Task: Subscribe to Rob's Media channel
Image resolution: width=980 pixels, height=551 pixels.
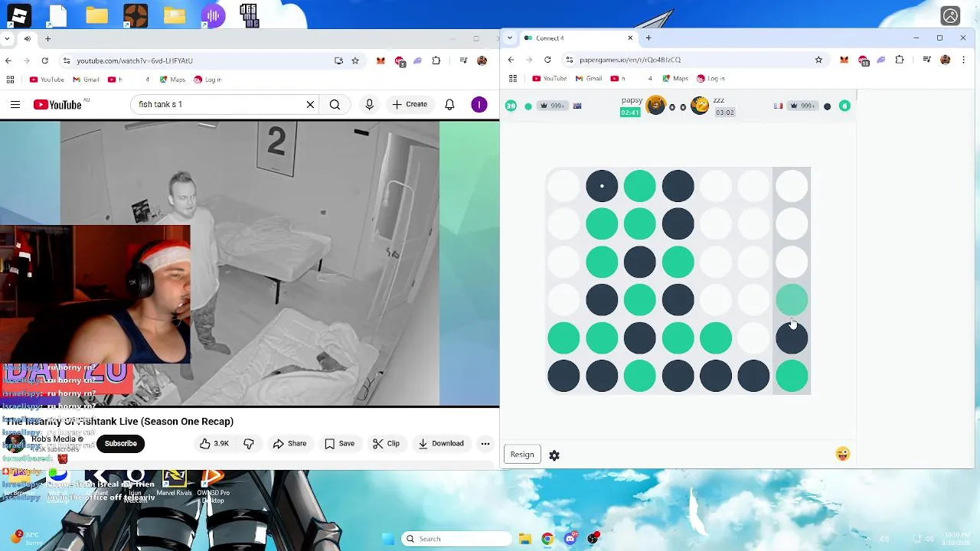Action: coord(120,443)
